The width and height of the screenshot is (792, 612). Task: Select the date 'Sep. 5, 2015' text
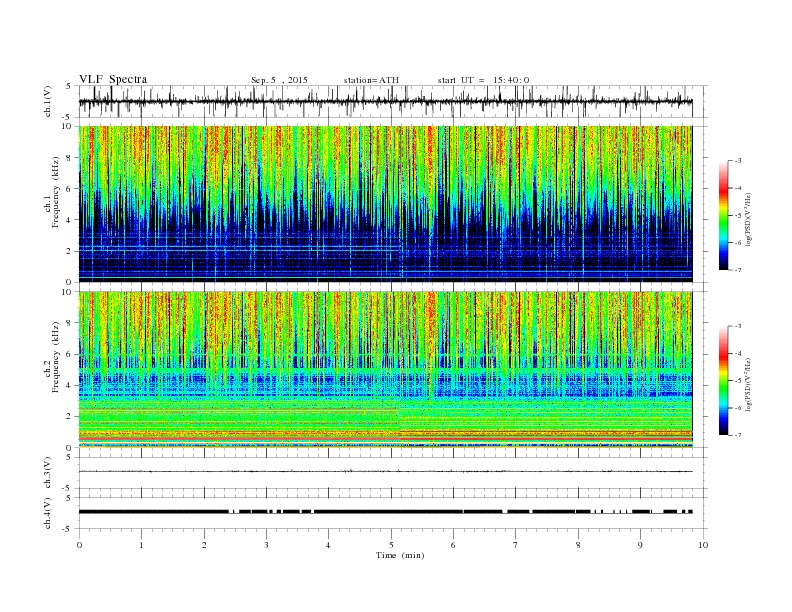point(279,80)
